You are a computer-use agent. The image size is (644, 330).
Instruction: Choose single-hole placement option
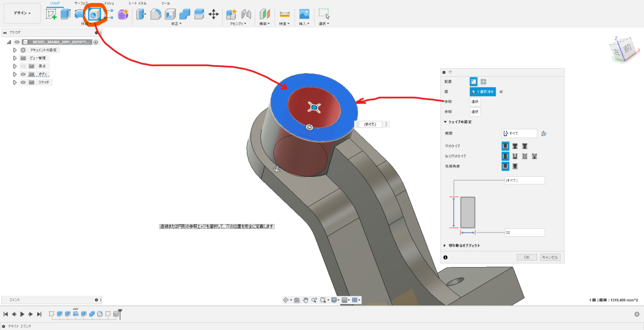point(474,82)
